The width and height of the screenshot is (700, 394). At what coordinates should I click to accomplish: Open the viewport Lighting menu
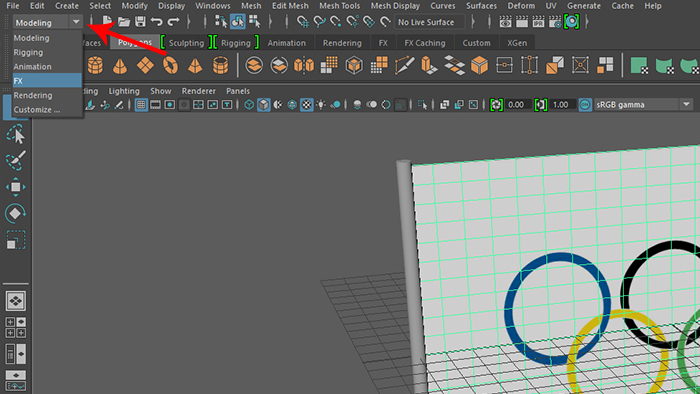(124, 91)
